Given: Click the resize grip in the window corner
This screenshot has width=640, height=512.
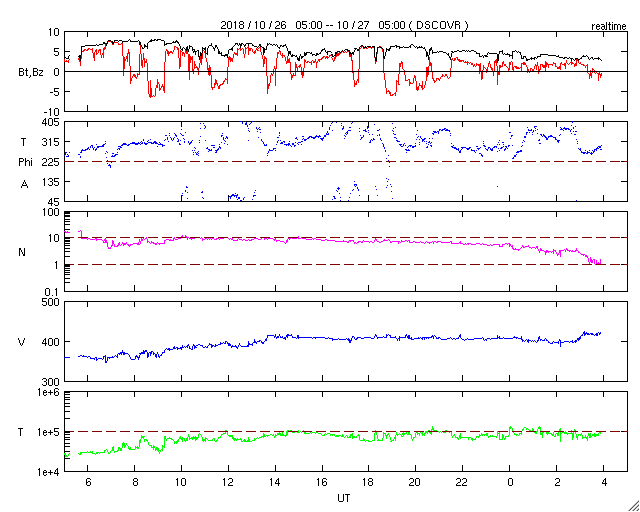Looking at the screenshot, I should coord(634,506).
